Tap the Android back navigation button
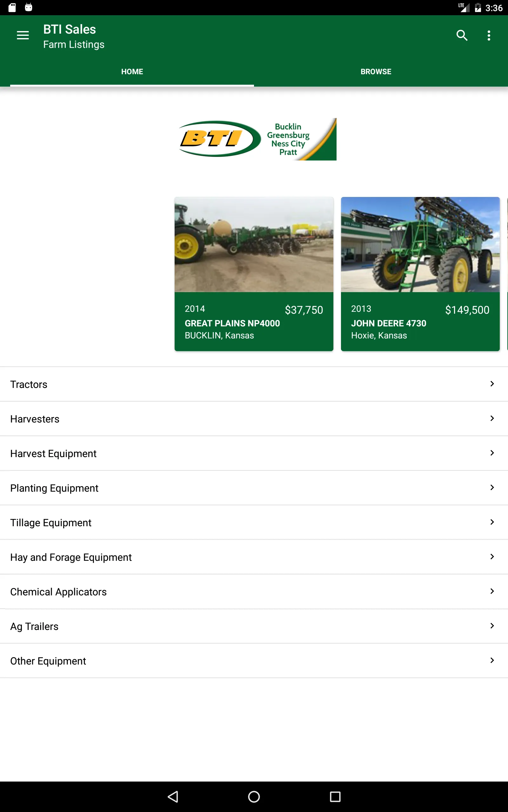The width and height of the screenshot is (508, 812). 173,796
